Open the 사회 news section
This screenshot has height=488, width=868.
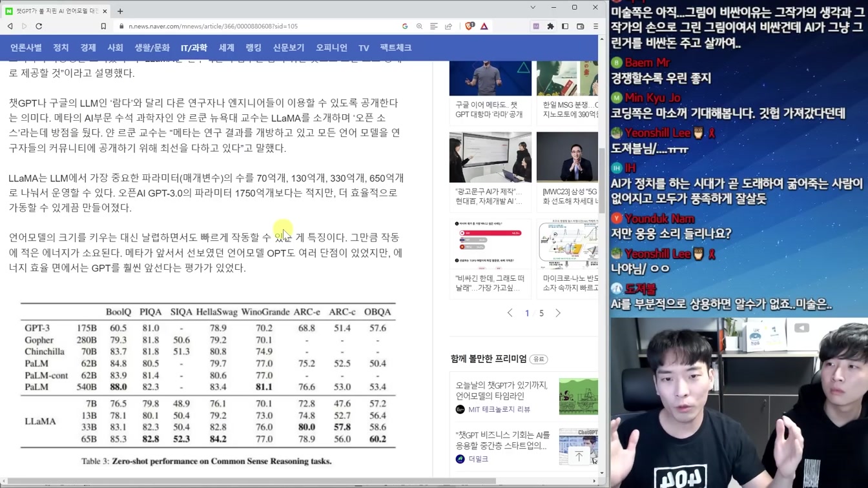[x=115, y=48]
